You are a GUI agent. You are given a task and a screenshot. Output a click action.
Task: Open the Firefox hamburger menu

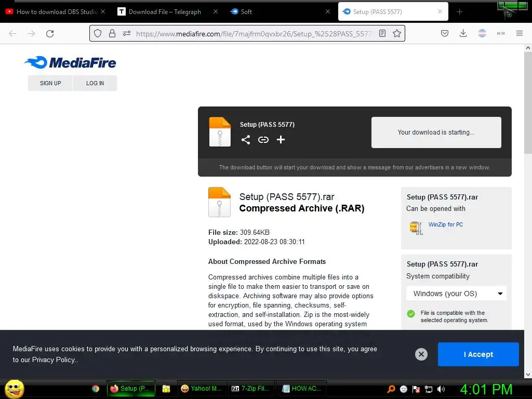pos(520,33)
